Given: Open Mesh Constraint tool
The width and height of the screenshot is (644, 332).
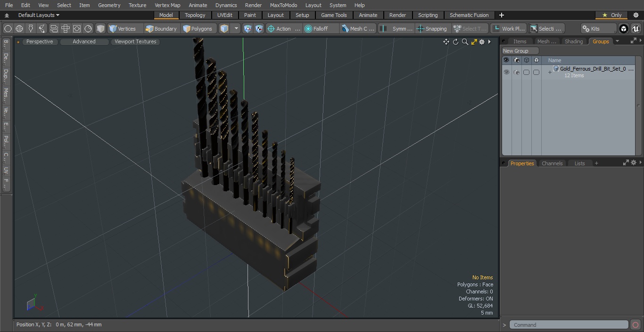Looking at the screenshot, I should click(x=358, y=29).
